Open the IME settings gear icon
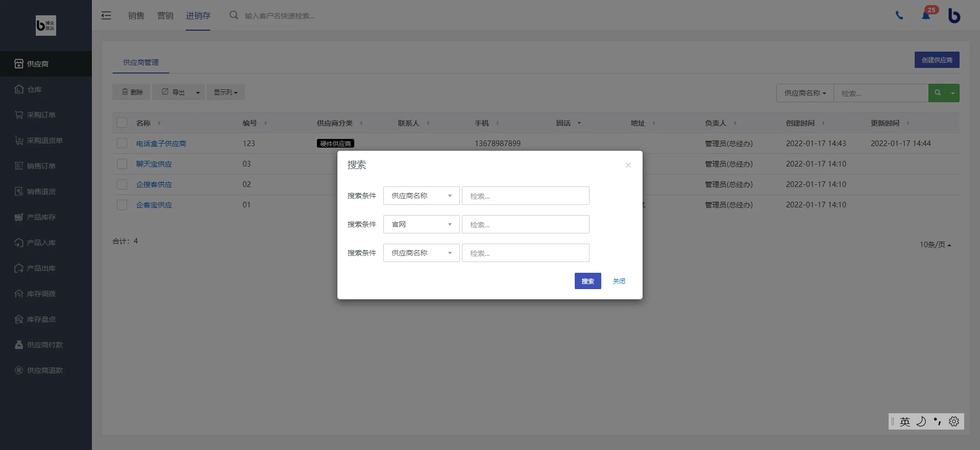This screenshot has height=450, width=980. [954, 421]
